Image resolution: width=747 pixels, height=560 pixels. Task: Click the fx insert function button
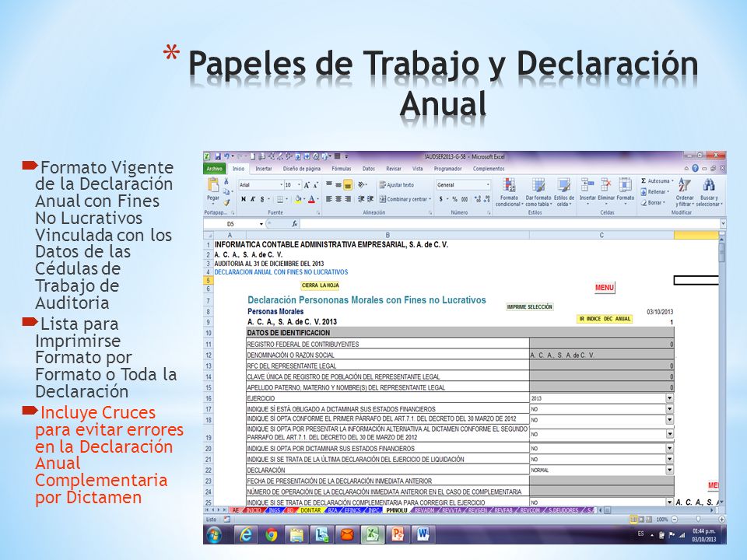[294, 223]
